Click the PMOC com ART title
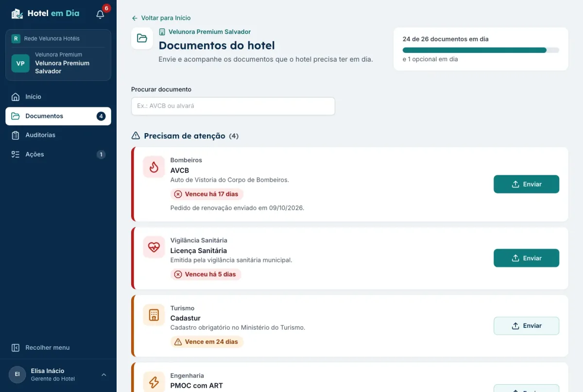This screenshot has width=583, height=392. point(197,386)
